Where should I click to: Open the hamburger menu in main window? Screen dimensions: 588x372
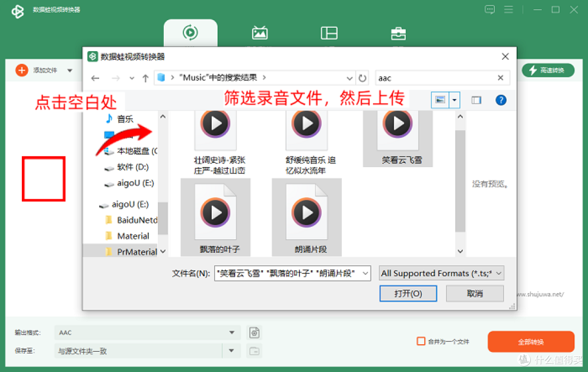509,9
